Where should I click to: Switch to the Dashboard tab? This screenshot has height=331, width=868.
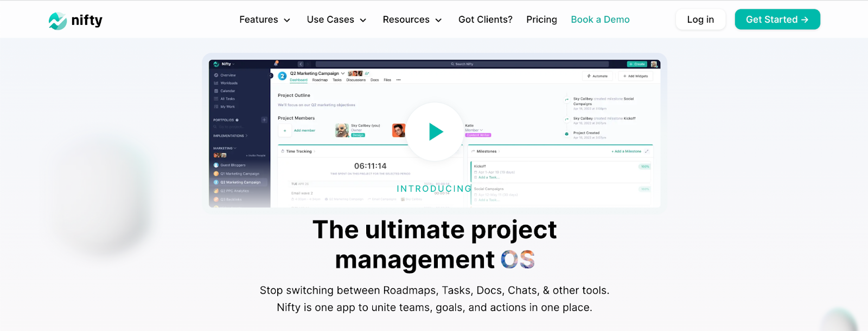pos(298,80)
